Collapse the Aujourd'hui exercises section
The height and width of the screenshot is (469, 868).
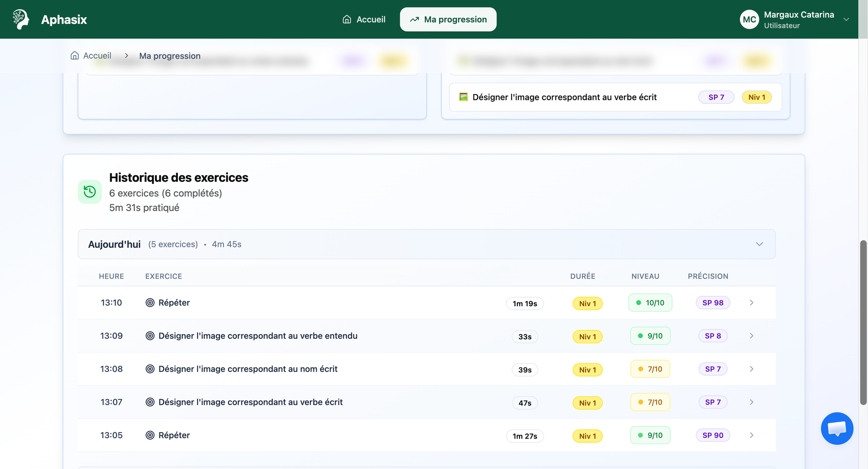[x=759, y=244]
